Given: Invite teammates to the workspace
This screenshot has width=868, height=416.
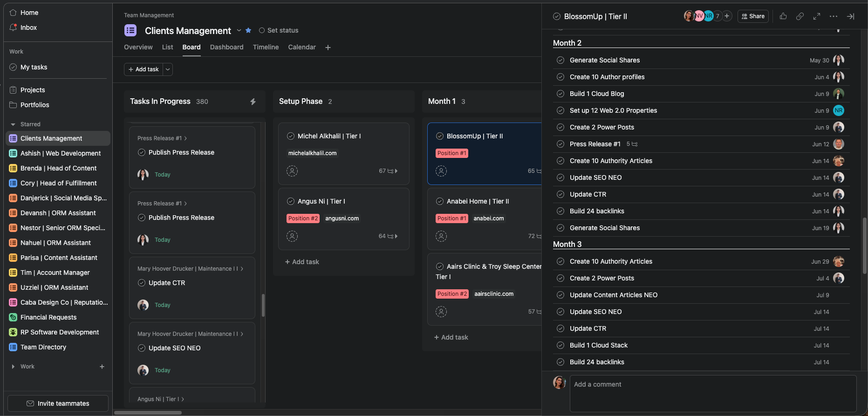Looking at the screenshot, I should tap(58, 403).
